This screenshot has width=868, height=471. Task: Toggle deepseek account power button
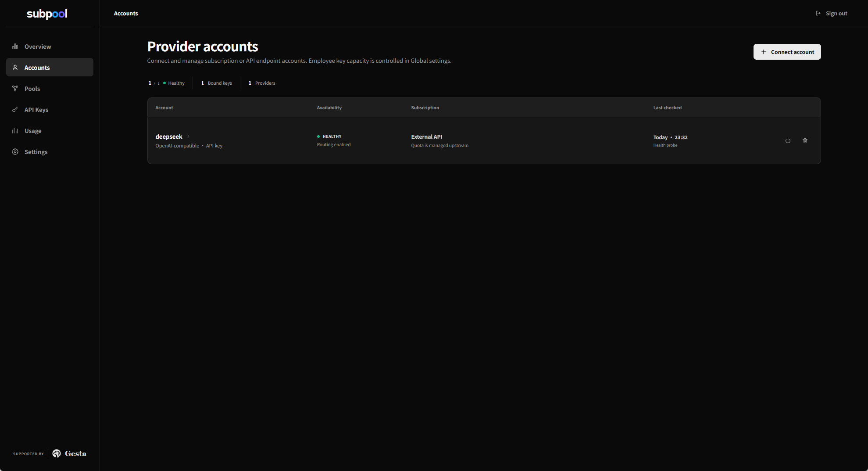pos(788,140)
